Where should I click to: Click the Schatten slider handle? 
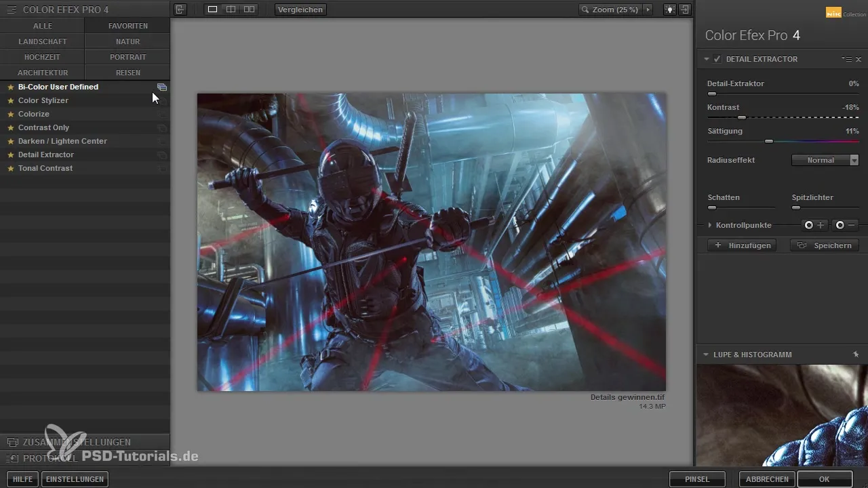(x=712, y=207)
